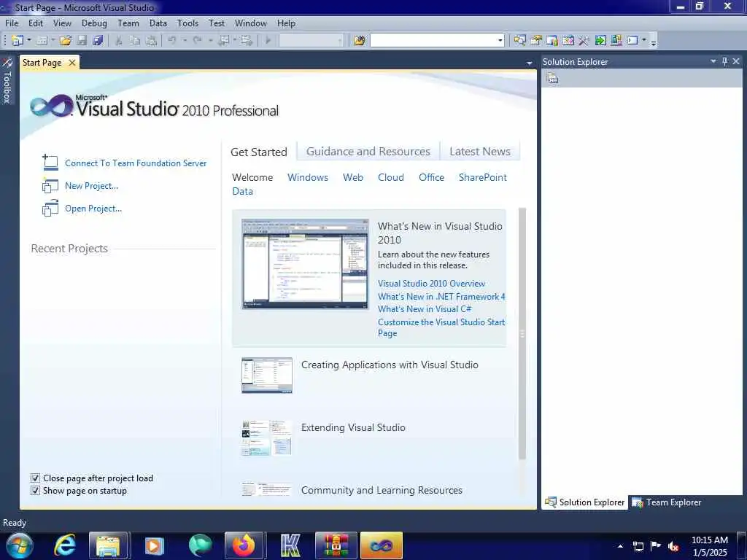Click the New Project icon on Start Page

(50, 186)
